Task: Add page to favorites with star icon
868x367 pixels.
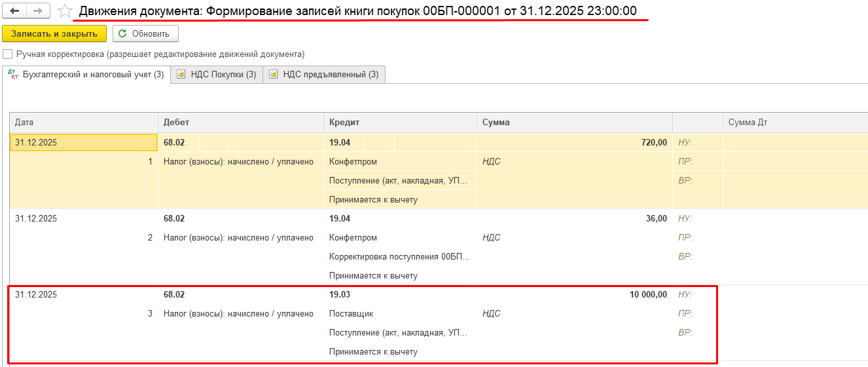Action: click(x=65, y=11)
